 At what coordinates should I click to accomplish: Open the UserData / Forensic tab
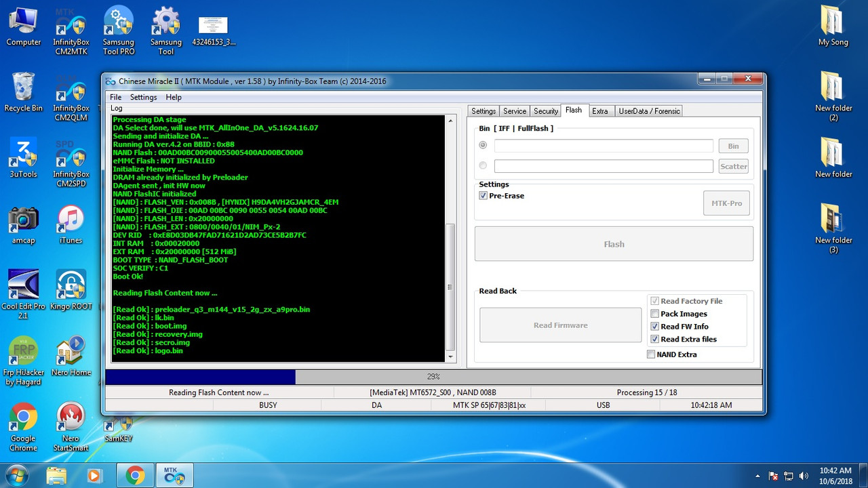pyautogui.click(x=648, y=111)
